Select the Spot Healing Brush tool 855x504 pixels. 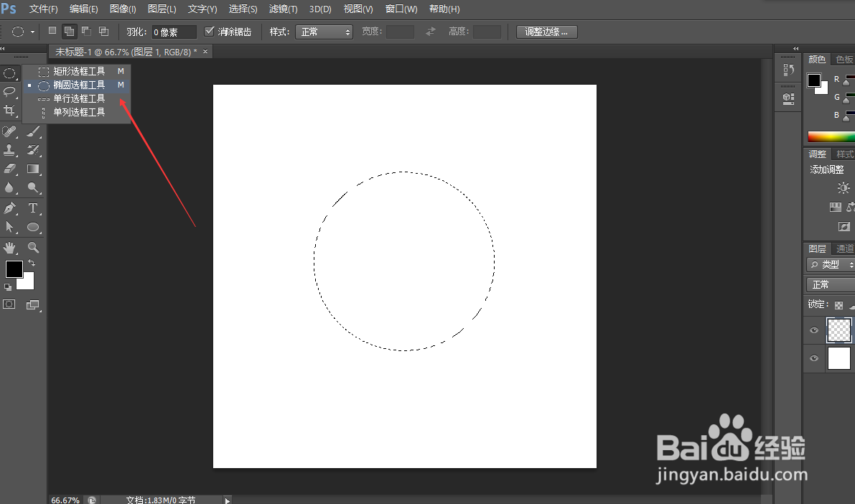(9, 131)
